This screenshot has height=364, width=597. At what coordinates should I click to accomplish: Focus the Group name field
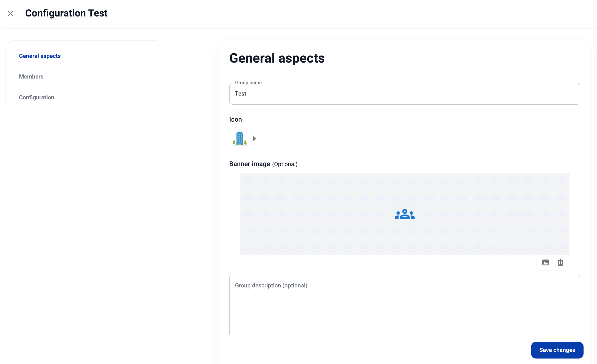(404, 94)
